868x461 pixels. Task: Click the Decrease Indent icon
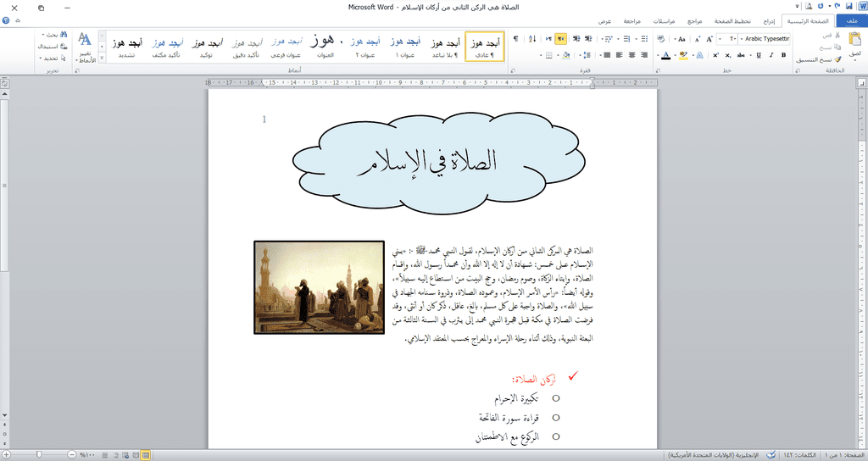(588, 39)
